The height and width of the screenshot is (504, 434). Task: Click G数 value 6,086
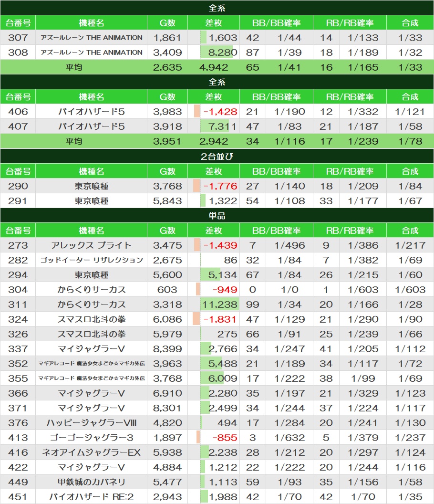(x=167, y=319)
